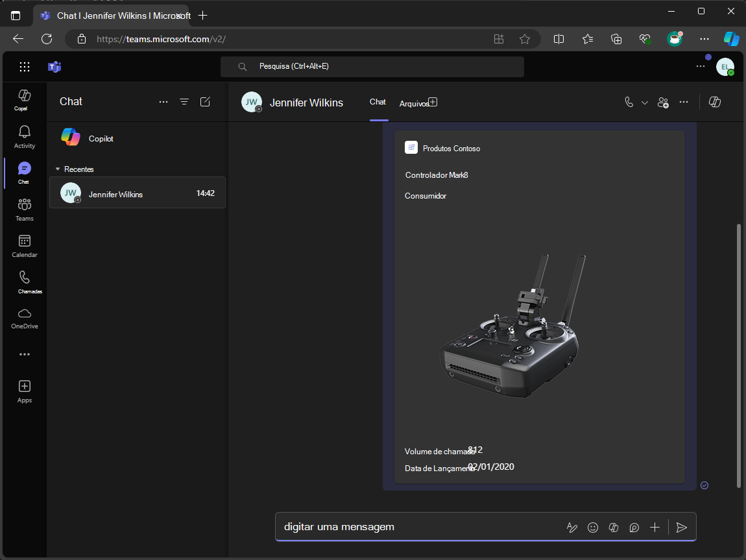Collapse the Recentes chat section

pos(58,169)
